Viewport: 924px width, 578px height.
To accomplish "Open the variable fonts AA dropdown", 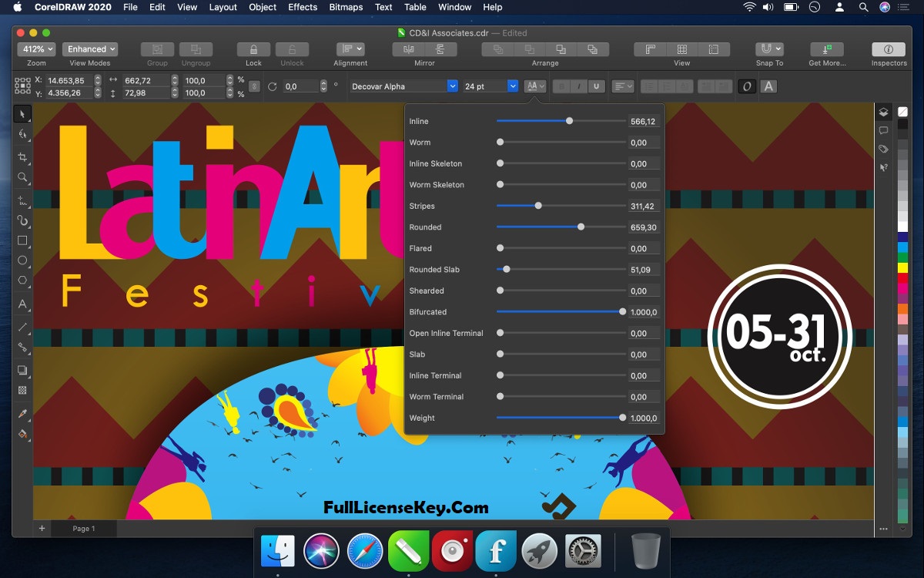I will coord(535,86).
